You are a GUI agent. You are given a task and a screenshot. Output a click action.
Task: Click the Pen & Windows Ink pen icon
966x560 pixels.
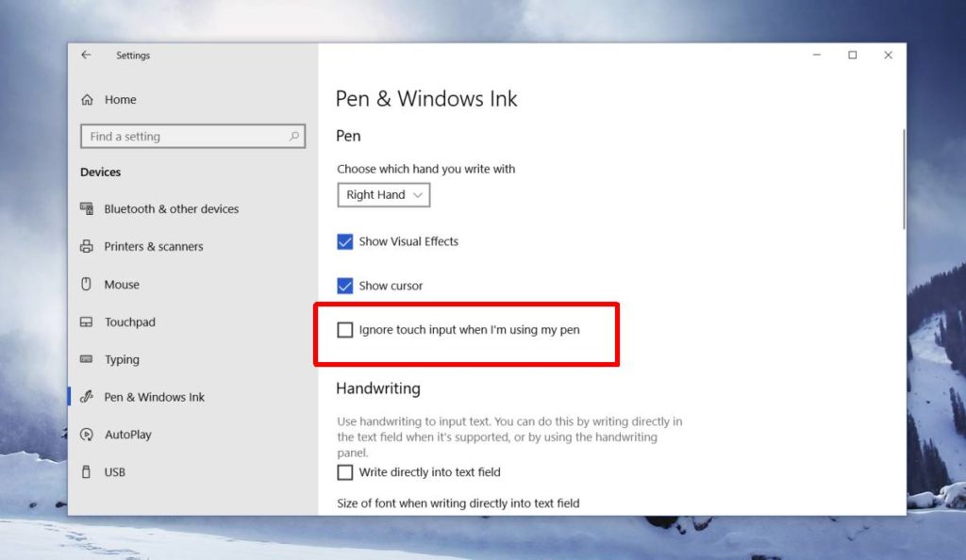tap(87, 397)
